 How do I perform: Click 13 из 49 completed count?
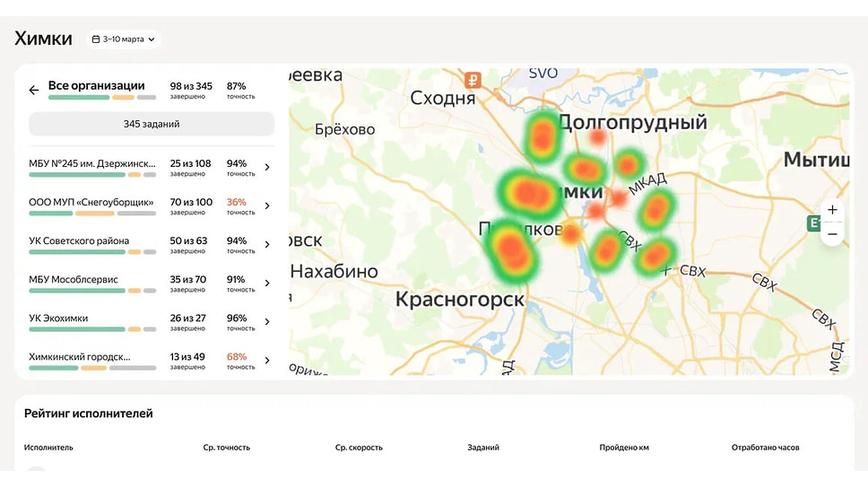pos(187,357)
